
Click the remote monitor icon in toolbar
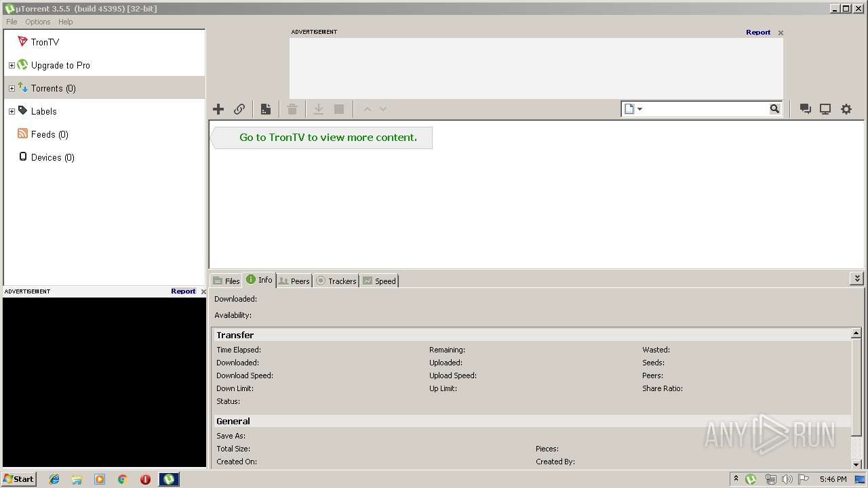(x=825, y=109)
